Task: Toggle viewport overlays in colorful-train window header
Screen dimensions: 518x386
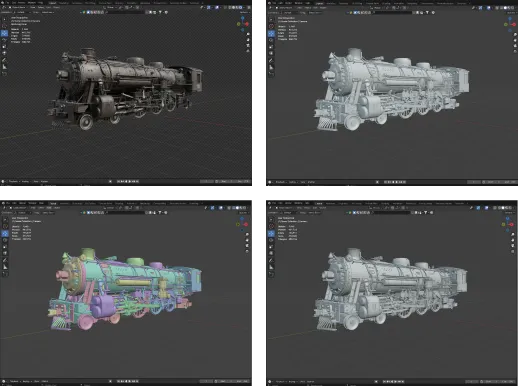Action: coord(221,208)
